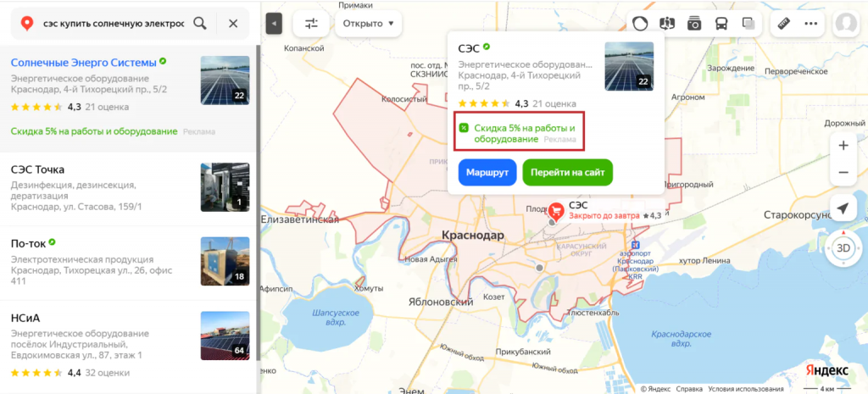The image size is (868, 394).
Task: Click the red location pin in search box
Action: [26, 24]
